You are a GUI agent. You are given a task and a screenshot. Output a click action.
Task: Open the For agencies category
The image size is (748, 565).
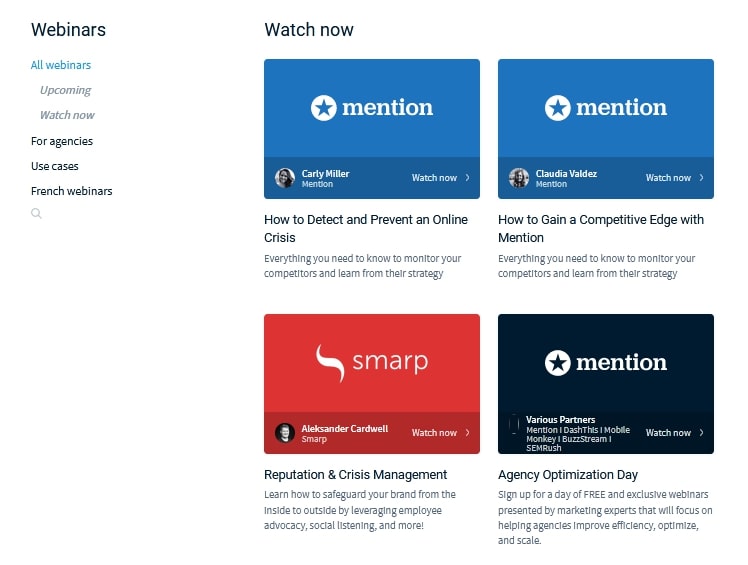click(x=62, y=141)
